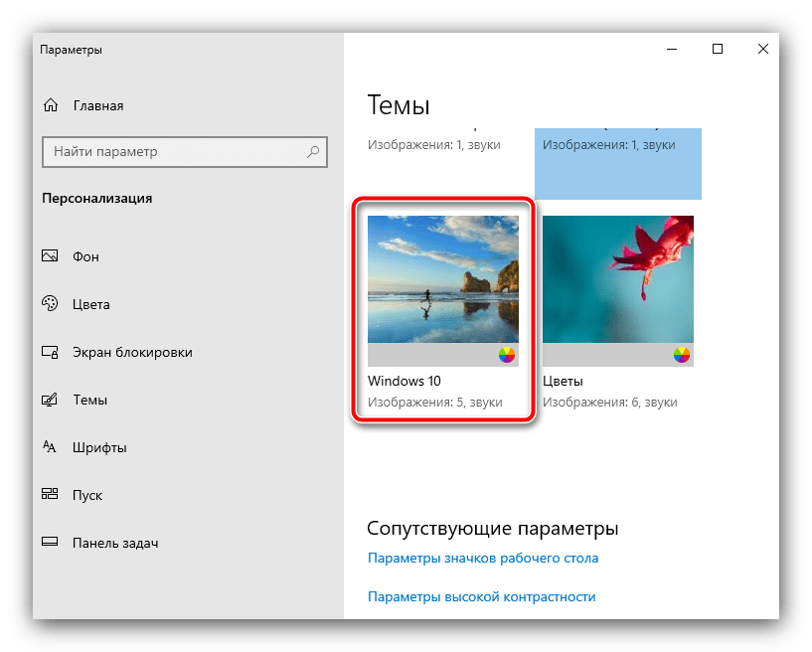This screenshot has height=652, width=812.
Task: Click the magnifier icon in the search box
Action: [313, 152]
